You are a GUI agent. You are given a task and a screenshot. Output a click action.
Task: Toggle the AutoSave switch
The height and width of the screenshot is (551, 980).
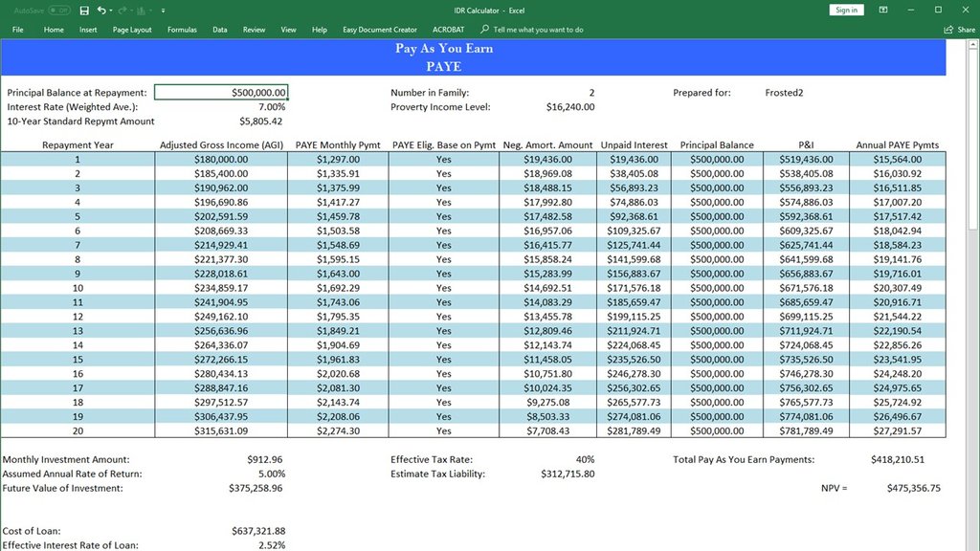click(x=58, y=11)
